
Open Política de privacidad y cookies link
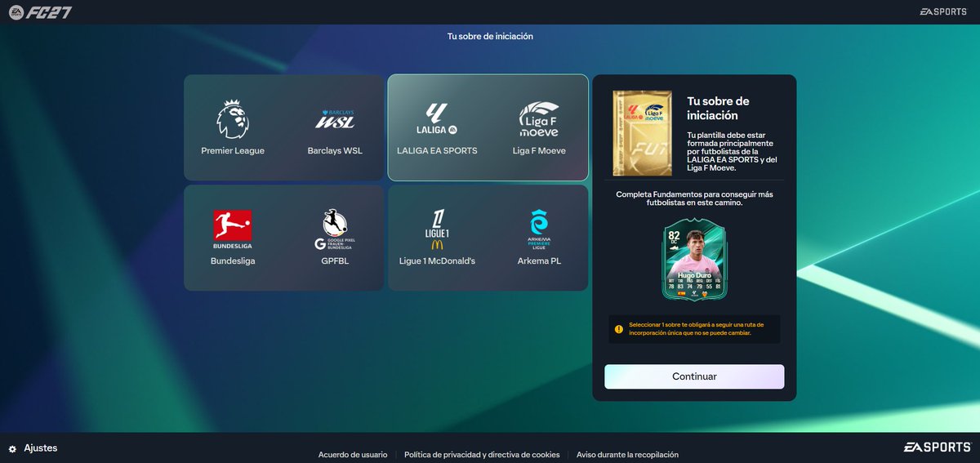[x=482, y=455]
